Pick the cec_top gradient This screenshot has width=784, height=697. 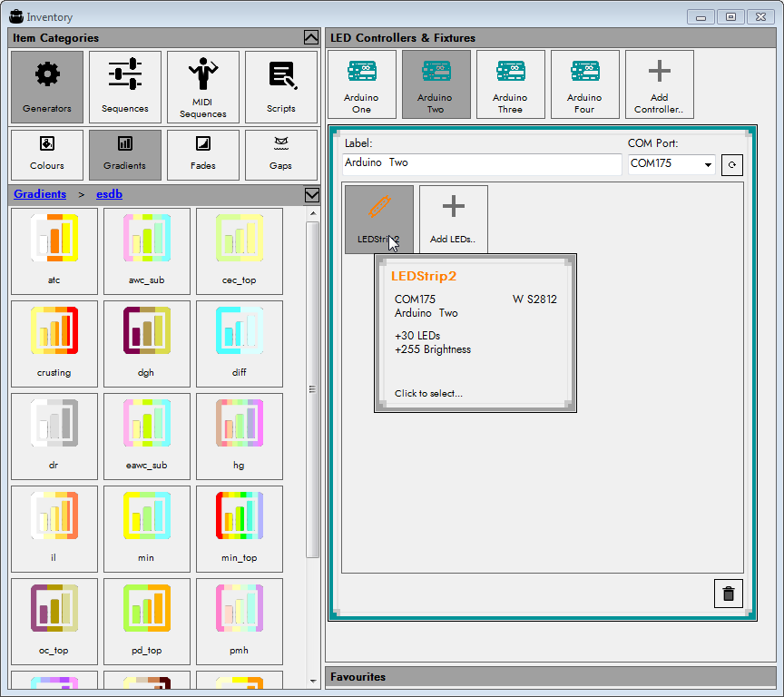(x=240, y=251)
